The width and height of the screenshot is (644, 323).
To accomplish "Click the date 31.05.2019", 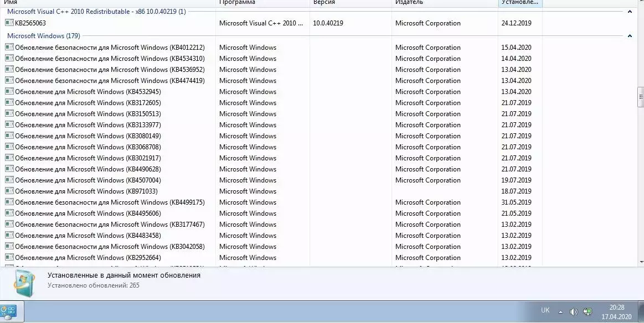I will (x=516, y=202).
